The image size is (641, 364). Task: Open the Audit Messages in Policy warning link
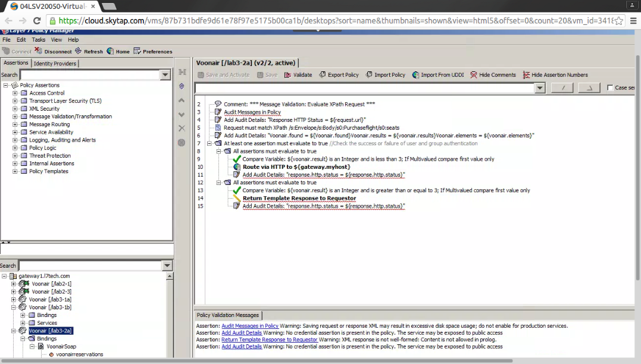click(x=250, y=326)
